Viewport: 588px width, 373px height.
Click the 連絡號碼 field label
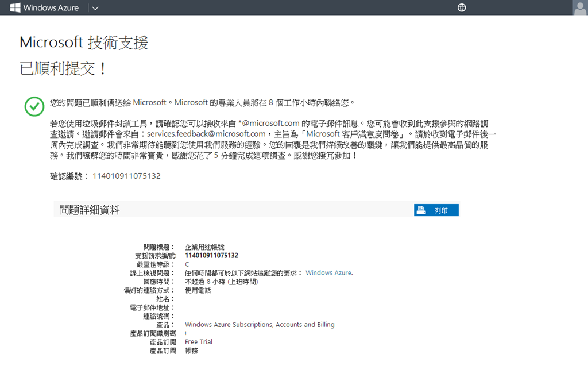point(160,316)
